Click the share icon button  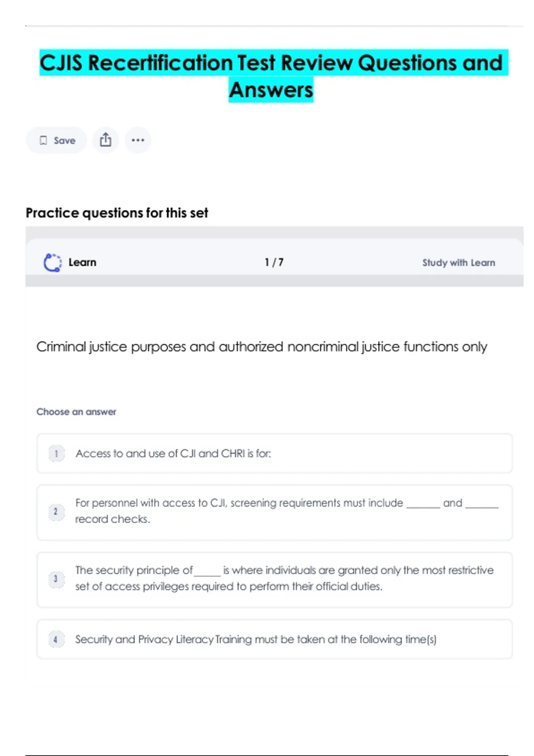click(x=105, y=140)
